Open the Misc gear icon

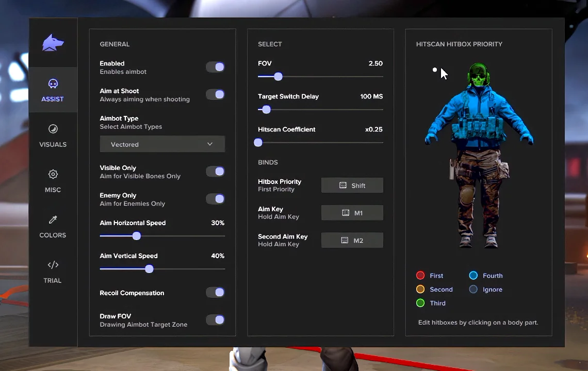pos(53,174)
